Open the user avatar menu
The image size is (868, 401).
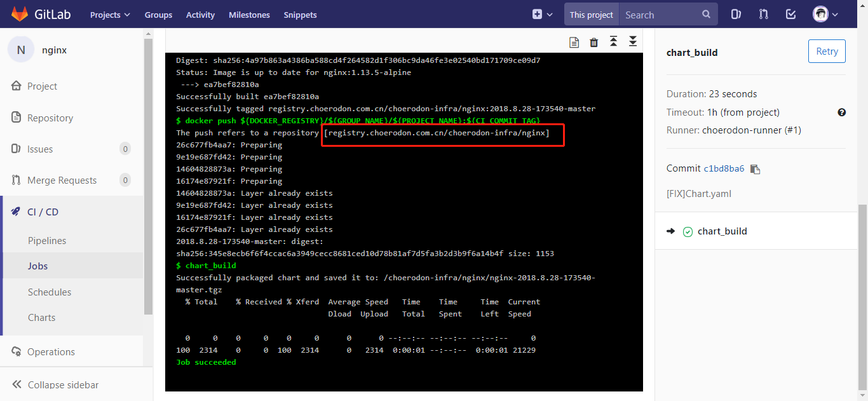tap(825, 14)
